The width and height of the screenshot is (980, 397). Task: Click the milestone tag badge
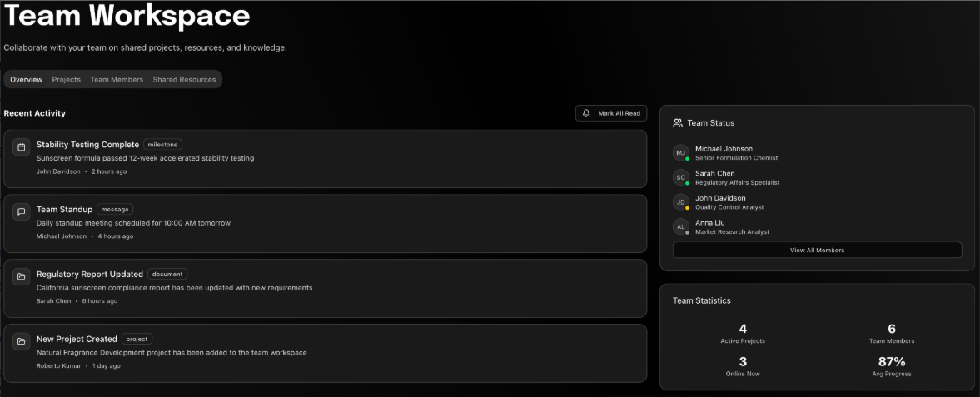[162, 145]
